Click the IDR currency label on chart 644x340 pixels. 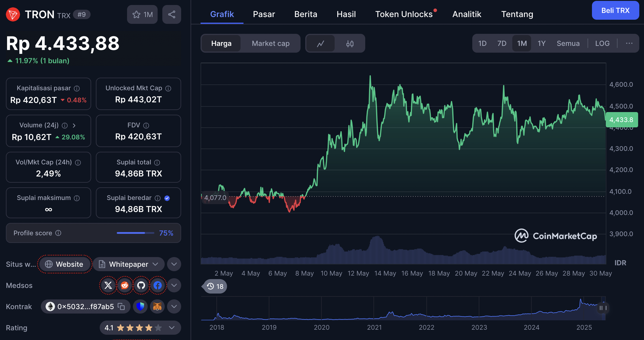(x=620, y=263)
